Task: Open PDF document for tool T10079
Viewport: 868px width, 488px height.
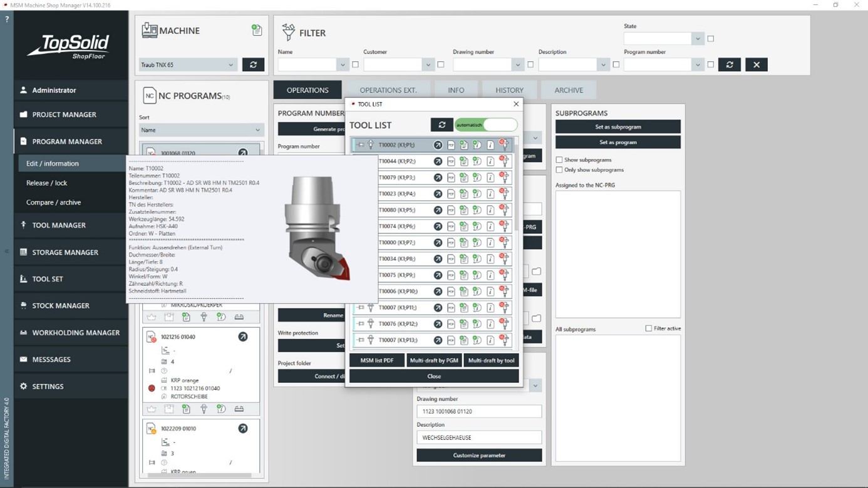Action: pyautogui.click(x=451, y=178)
